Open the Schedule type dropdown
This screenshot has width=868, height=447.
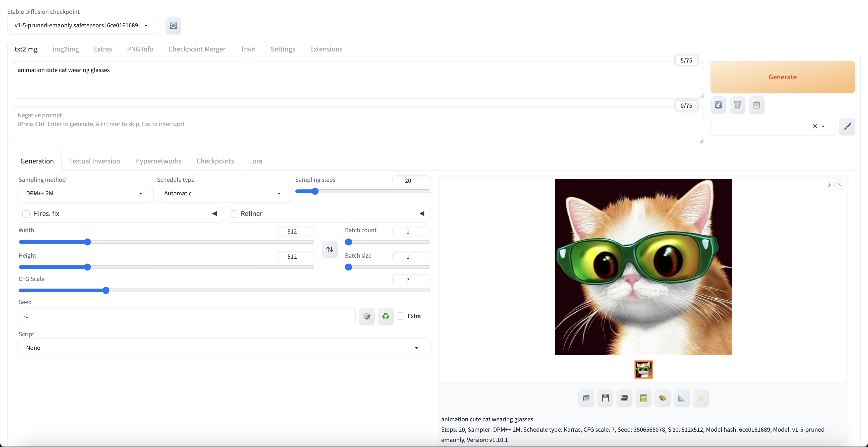click(224, 193)
